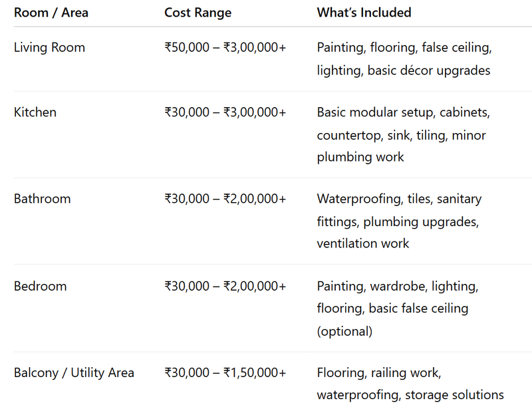This screenshot has height=417, width=532.
Task: Click the ₹30,000 – ₹1,50,000+ cost cell
Action: coord(225,373)
